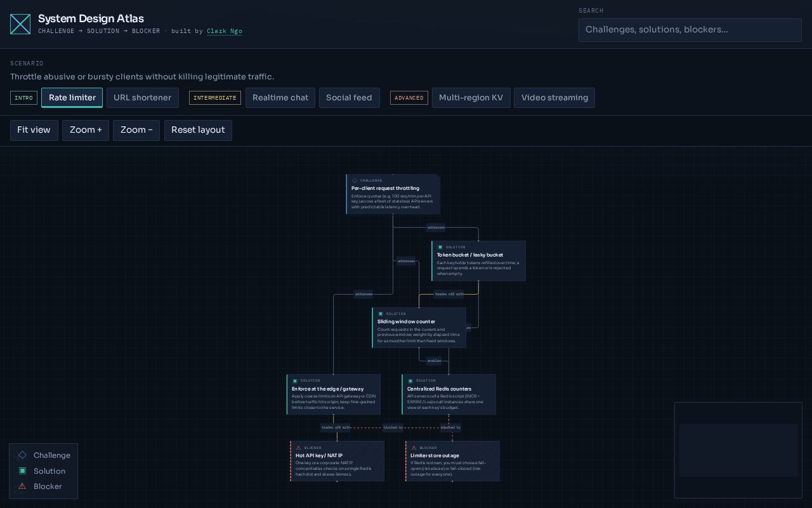This screenshot has height=508, width=812.
Task: Click the Solution square icon in the legend
Action: tap(22, 471)
